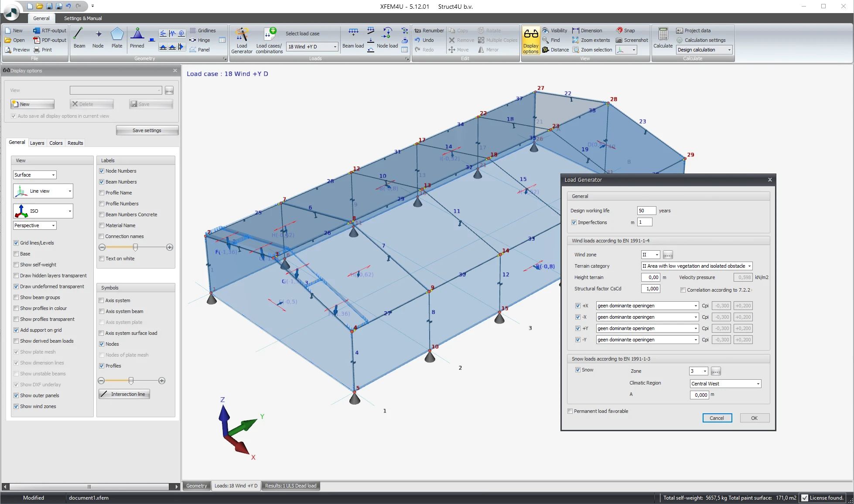854x504 pixels.
Task: Toggle Node Numbers label checkbox
Action: click(x=102, y=171)
